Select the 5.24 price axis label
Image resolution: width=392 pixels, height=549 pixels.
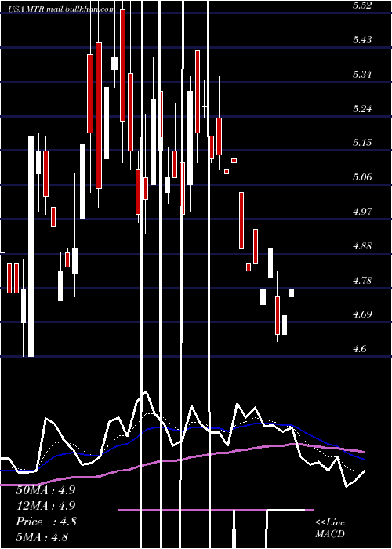pos(362,108)
